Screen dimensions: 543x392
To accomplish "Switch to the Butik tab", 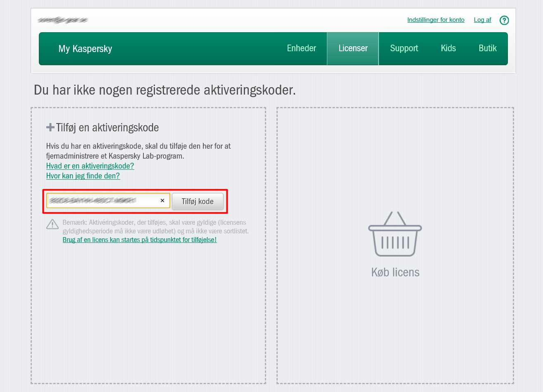I will click(488, 48).
